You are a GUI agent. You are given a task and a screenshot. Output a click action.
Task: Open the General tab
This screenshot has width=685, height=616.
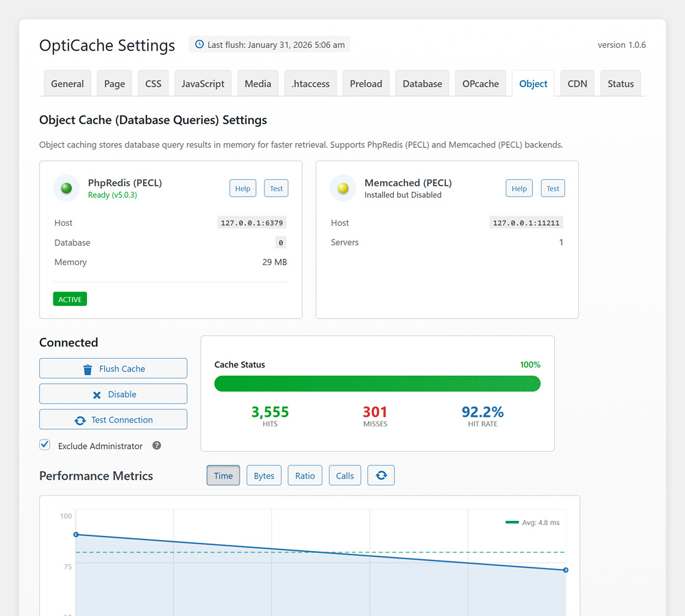pyautogui.click(x=67, y=84)
